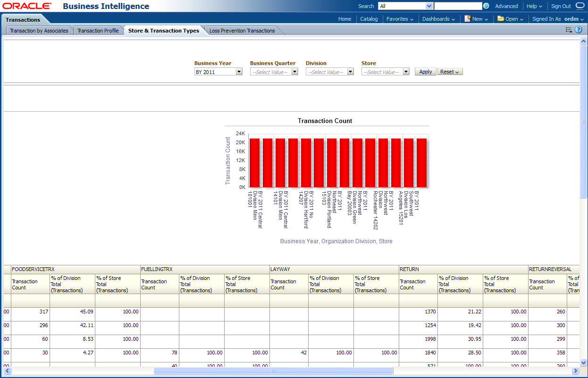Open the Dashboards menu

tap(438, 19)
